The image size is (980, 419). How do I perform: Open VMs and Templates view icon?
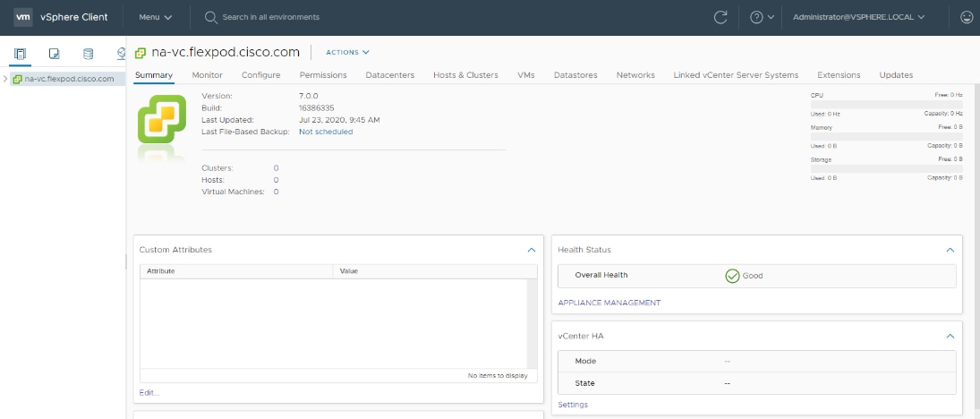pos(55,54)
